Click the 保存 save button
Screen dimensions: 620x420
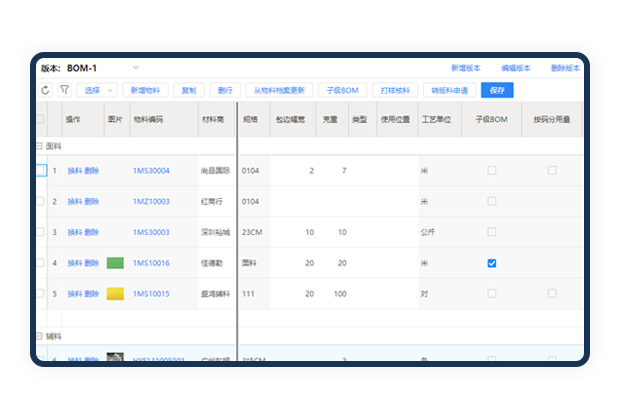tap(497, 90)
